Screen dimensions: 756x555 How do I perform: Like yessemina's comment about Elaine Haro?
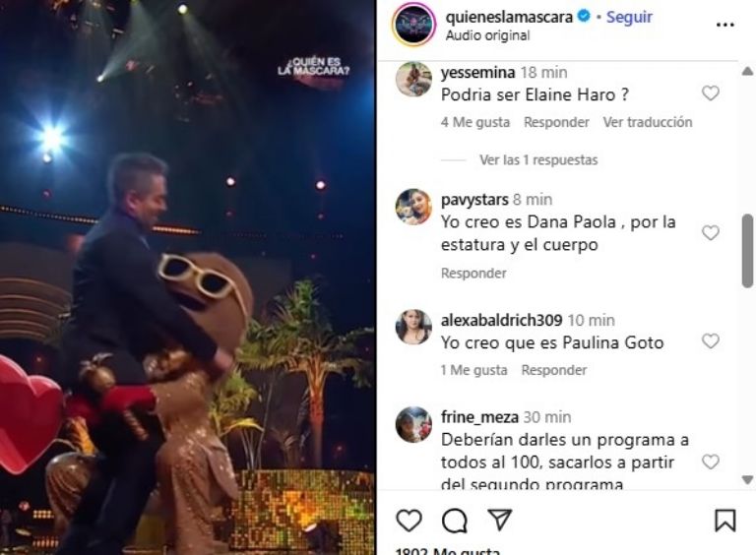(x=710, y=92)
